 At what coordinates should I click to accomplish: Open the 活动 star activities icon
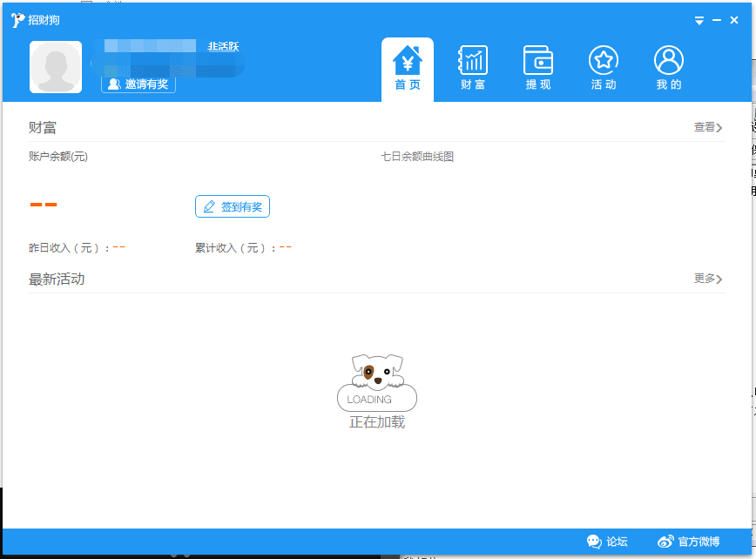[x=602, y=57]
